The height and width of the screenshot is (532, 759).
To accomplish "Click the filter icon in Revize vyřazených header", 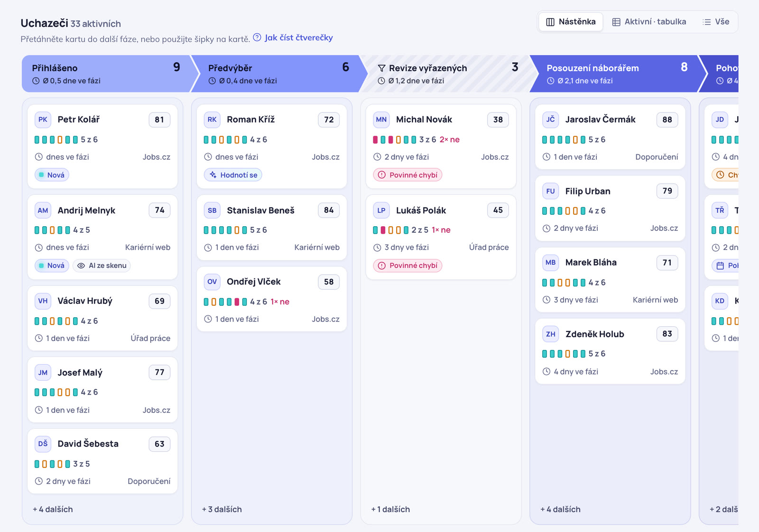I will pos(381,68).
